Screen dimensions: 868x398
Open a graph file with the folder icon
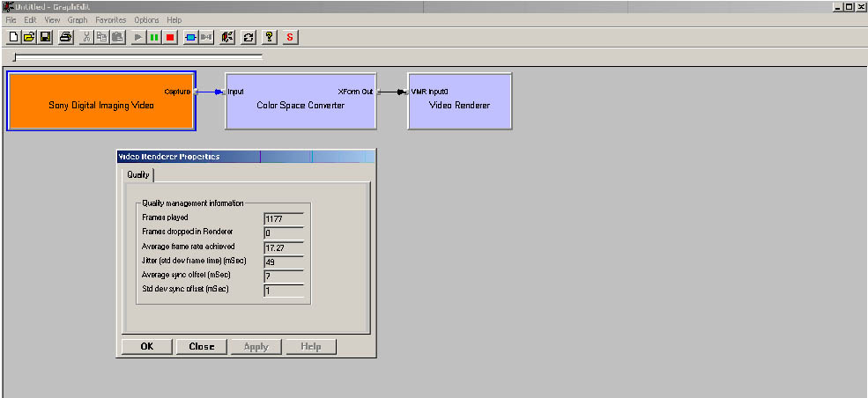pos(28,37)
